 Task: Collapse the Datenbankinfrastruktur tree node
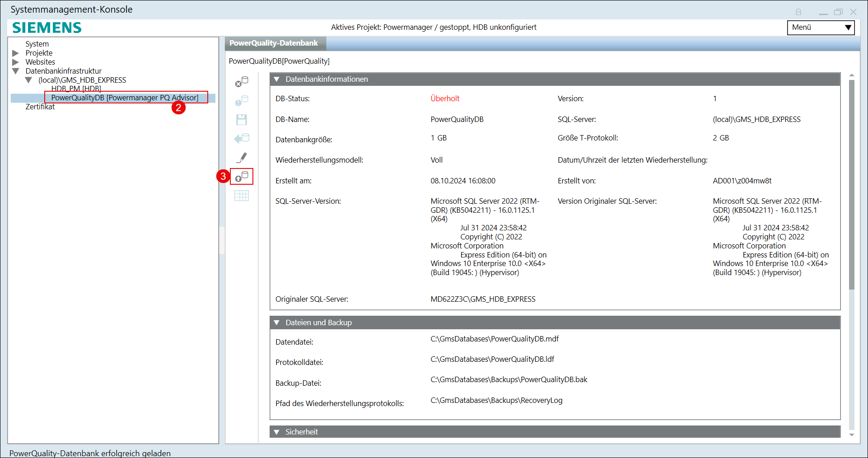pyautogui.click(x=16, y=71)
